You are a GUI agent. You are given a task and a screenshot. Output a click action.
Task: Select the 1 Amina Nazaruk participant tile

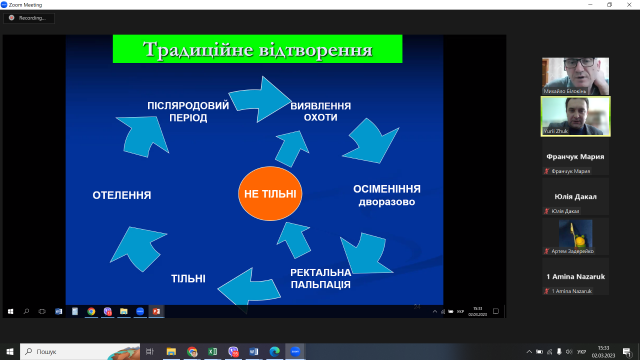tap(575, 277)
